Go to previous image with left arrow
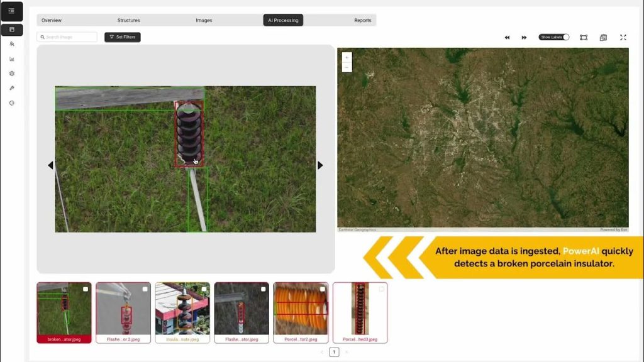The image size is (644, 362). point(50,165)
